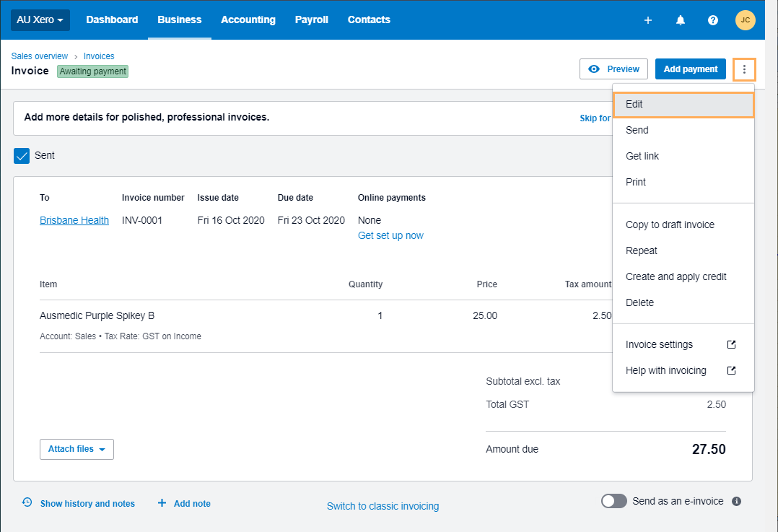The height and width of the screenshot is (532, 778).
Task: Open the JC user profile avatar
Action: tap(746, 20)
